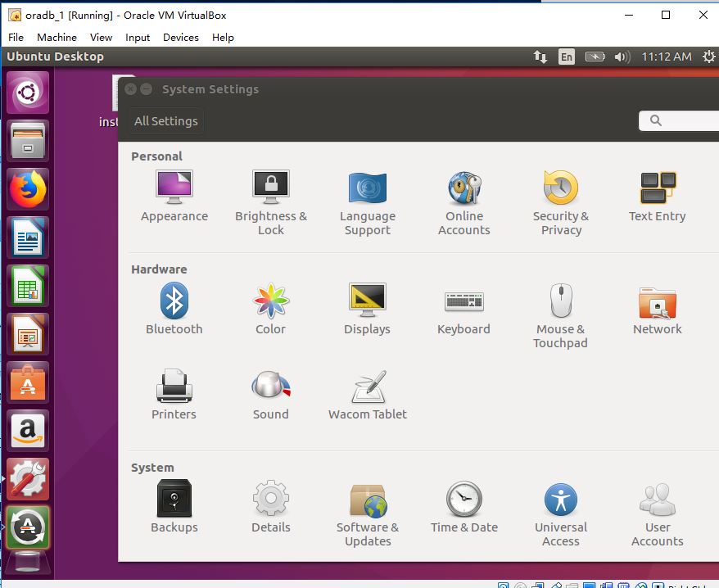The image size is (719, 588).
Task: Open Backups settings
Action: (174, 507)
